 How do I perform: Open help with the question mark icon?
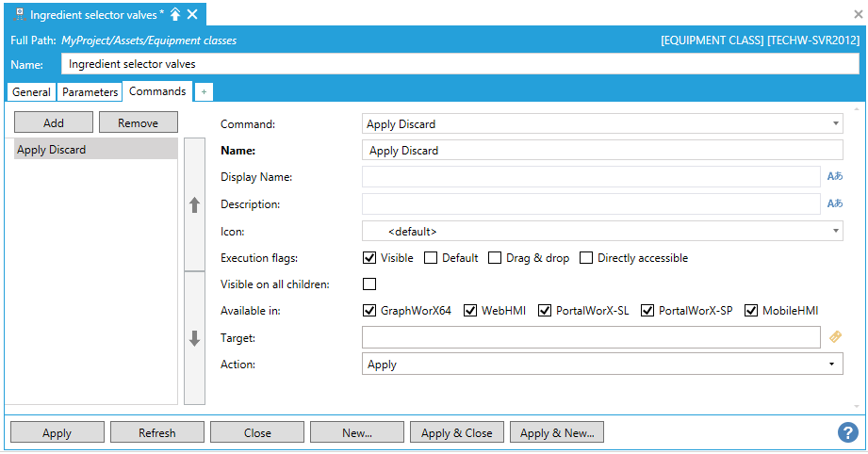click(x=847, y=432)
